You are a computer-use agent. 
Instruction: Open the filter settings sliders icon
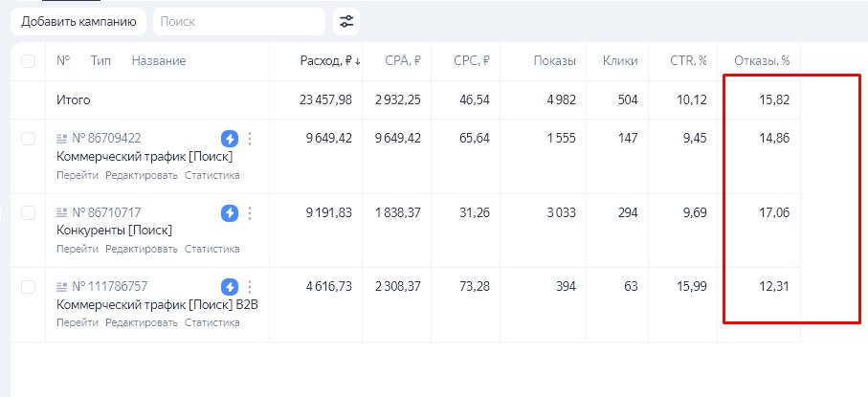(345, 21)
